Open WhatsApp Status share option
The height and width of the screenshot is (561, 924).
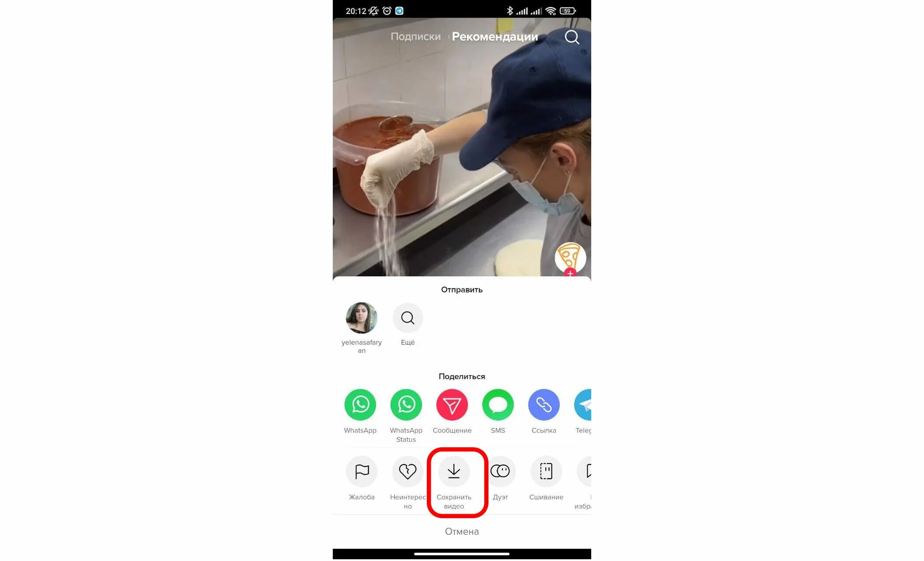(x=407, y=404)
